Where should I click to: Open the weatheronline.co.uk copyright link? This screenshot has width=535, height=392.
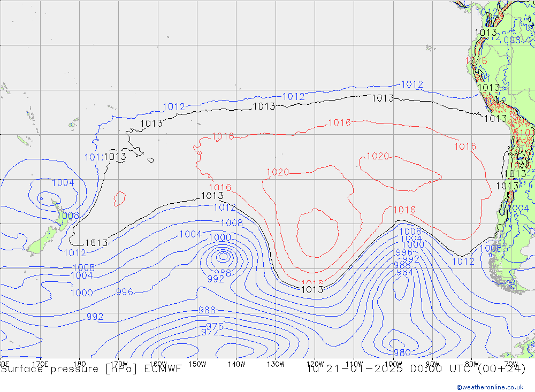tap(490, 387)
